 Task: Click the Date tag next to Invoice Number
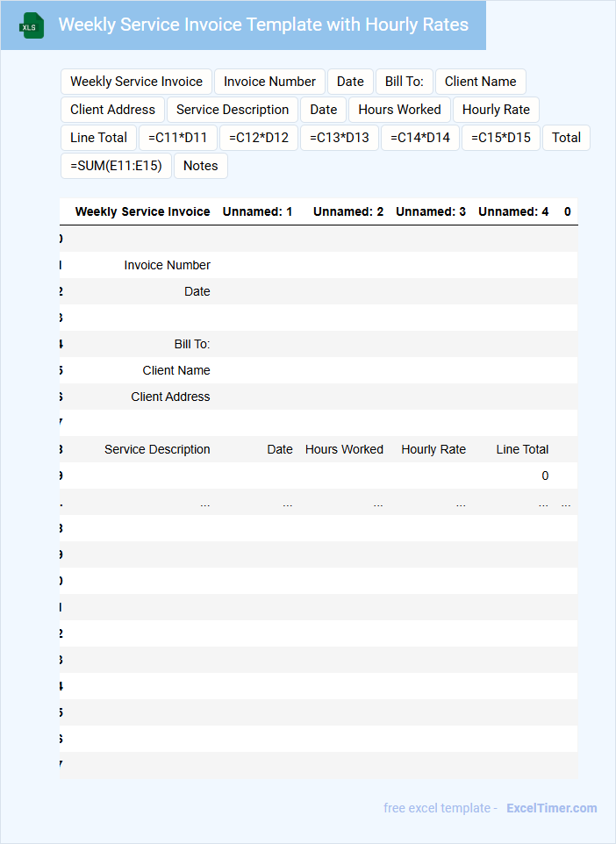pyautogui.click(x=350, y=82)
